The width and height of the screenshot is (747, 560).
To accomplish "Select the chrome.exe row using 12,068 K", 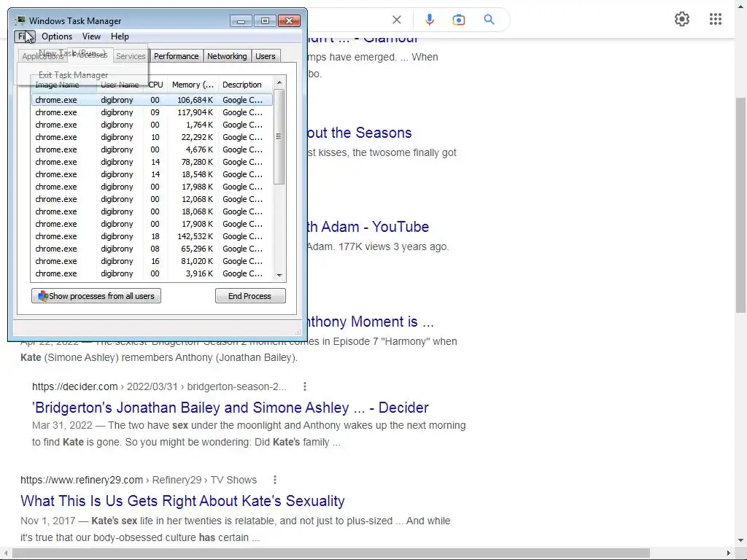I will point(152,199).
